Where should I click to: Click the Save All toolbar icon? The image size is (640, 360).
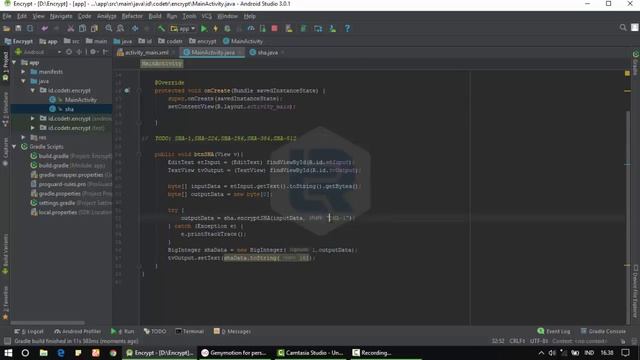pyautogui.click(x=18, y=29)
